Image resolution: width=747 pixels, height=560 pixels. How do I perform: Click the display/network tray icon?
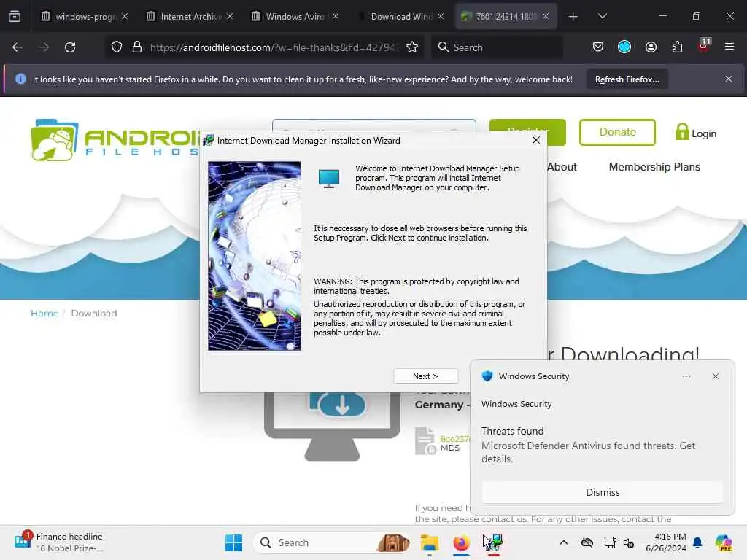coord(609,542)
